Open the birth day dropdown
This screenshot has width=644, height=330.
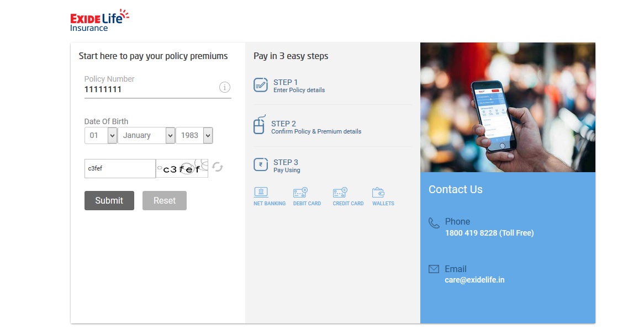point(101,136)
